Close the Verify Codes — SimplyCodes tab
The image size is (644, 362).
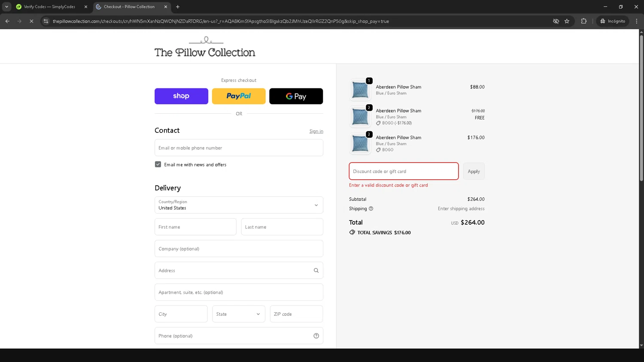[x=86, y=7]
